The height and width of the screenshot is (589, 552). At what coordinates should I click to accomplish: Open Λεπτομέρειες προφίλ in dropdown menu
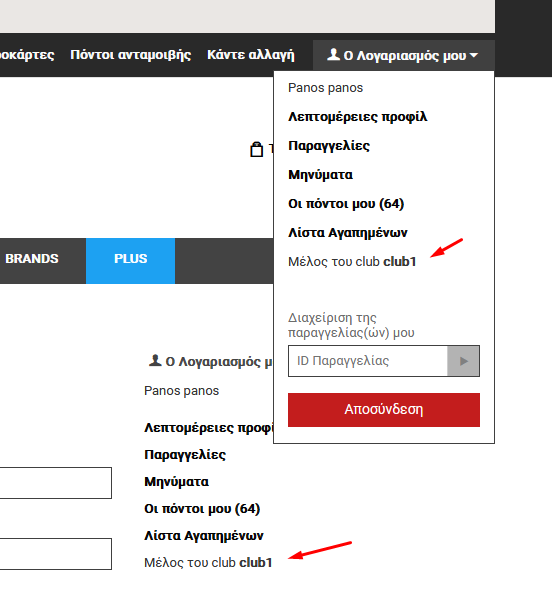tap(357, 117)
